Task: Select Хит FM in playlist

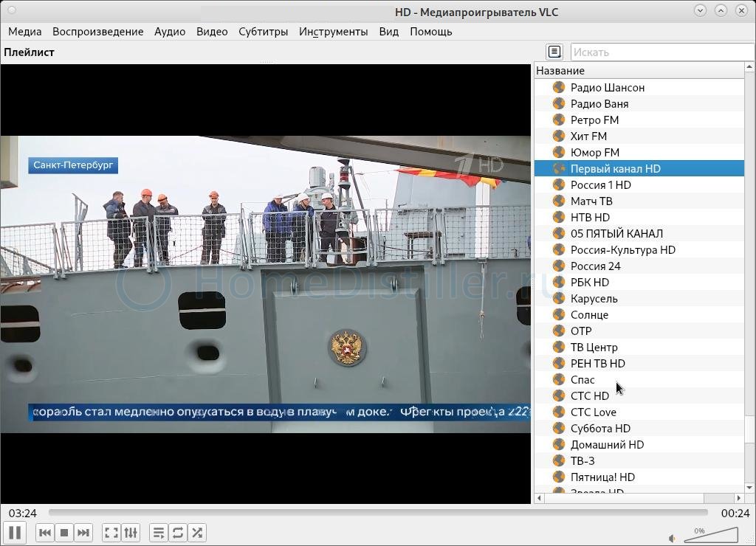Action: 639,136
